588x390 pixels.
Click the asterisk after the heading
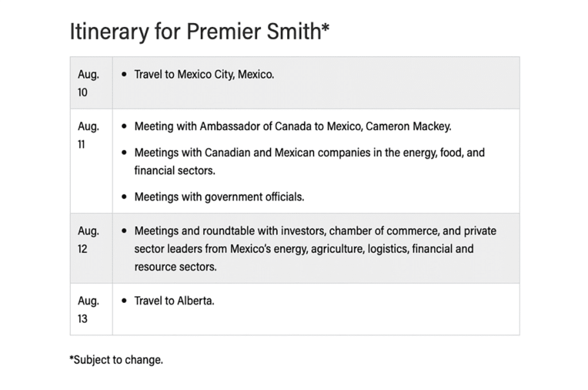click(325, 28)
